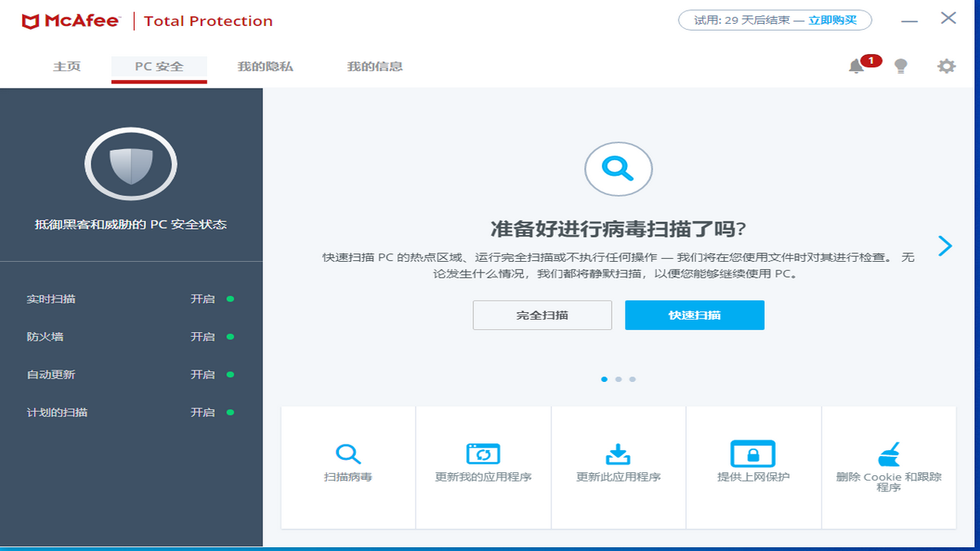Open 提供上网保护 via the lock icon
This screenshot has height=551, width=980.
tap(753, 453)
